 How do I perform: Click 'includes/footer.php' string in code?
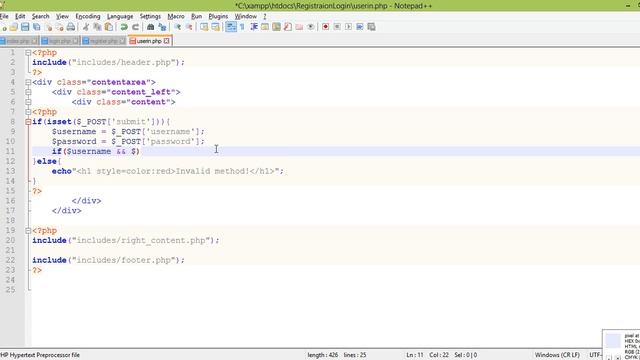tap(124, 260)
